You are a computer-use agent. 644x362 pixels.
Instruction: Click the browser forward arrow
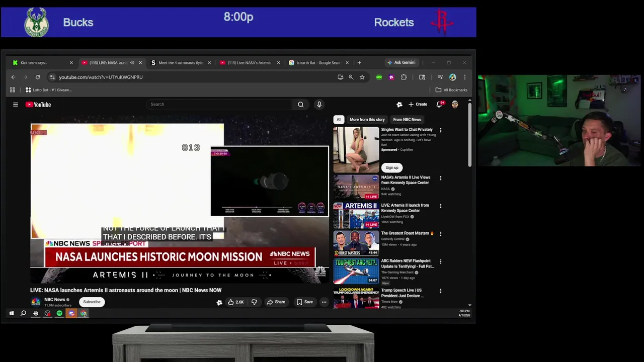[x=25, y=77]
